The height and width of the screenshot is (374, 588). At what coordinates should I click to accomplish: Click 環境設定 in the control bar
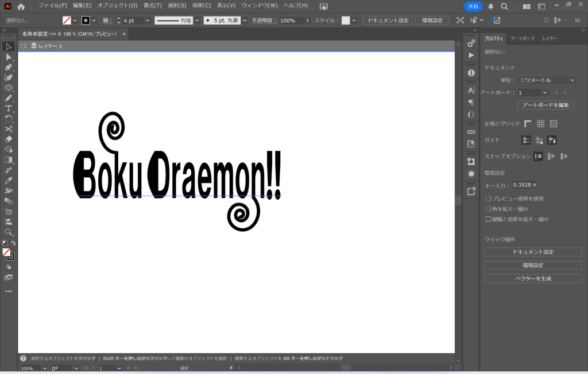coord(432,21)
